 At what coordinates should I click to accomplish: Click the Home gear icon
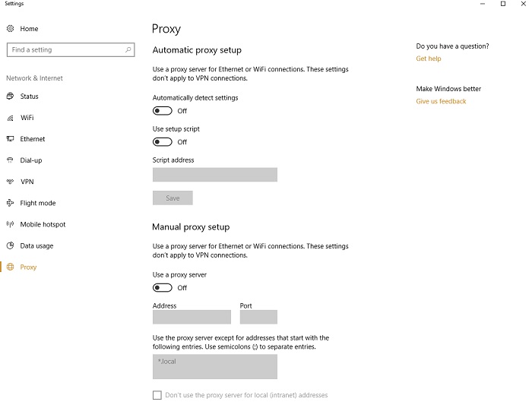[10, 28]
